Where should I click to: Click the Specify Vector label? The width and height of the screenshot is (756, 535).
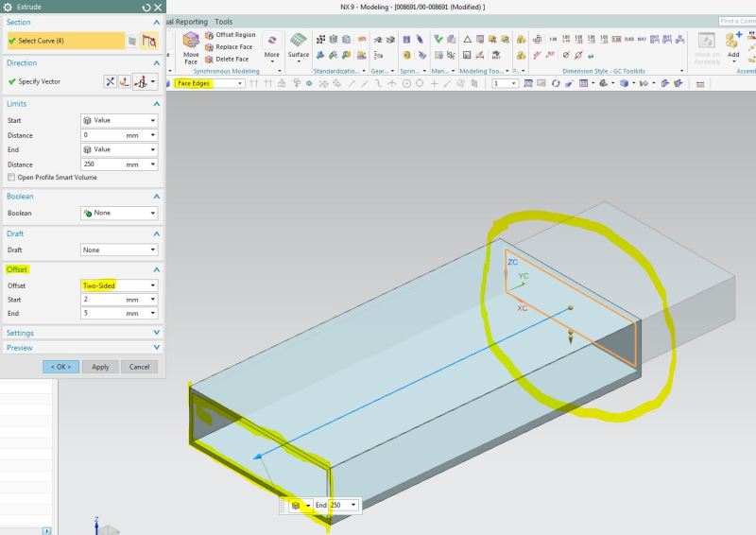pyautogui.click(x=40, y=82)
